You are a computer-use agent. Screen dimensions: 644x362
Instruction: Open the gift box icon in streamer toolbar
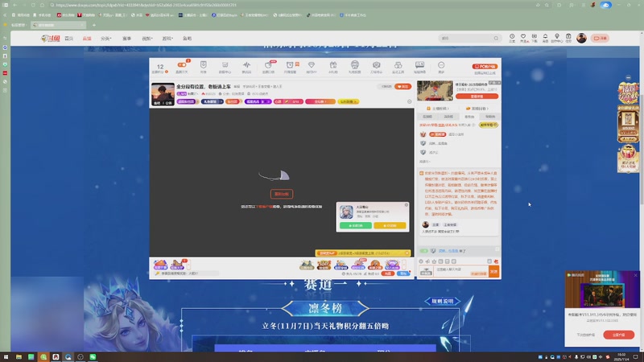coord(333,65)
